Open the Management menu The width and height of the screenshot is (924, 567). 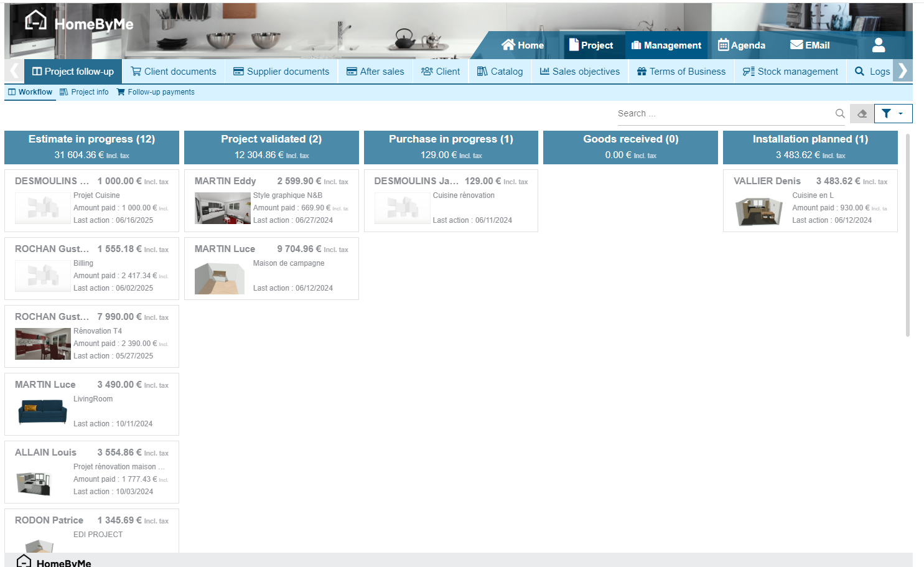pos(666,45)
